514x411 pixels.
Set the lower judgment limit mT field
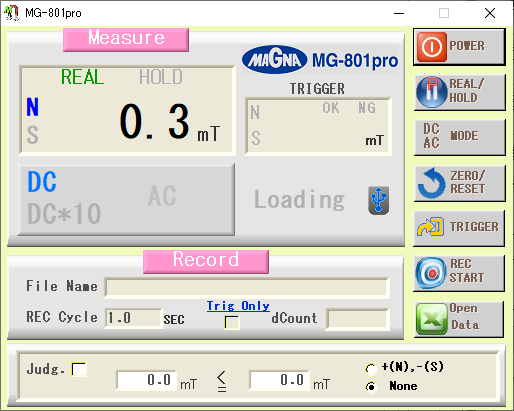point(146,380)
